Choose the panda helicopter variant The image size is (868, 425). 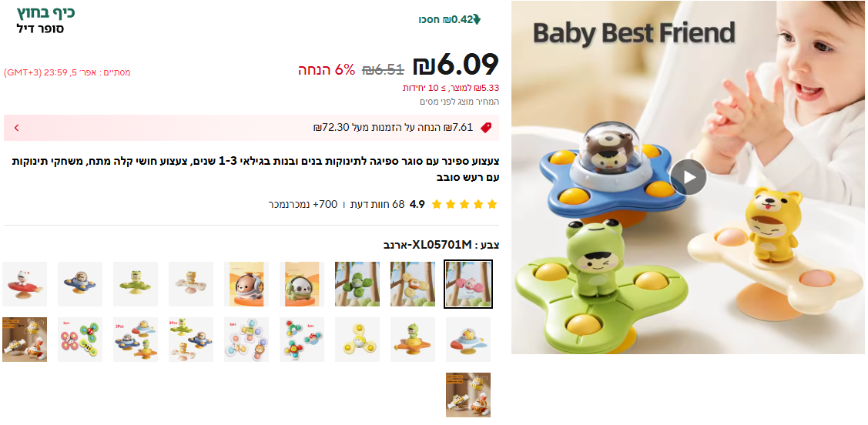tap(302, 284)
